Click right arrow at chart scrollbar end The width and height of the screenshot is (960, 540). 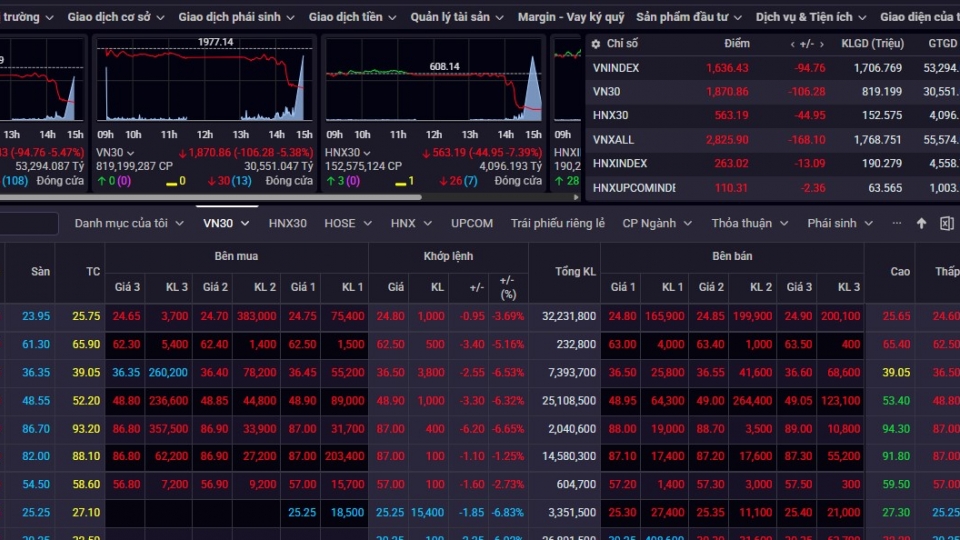(x=574, y=198)
